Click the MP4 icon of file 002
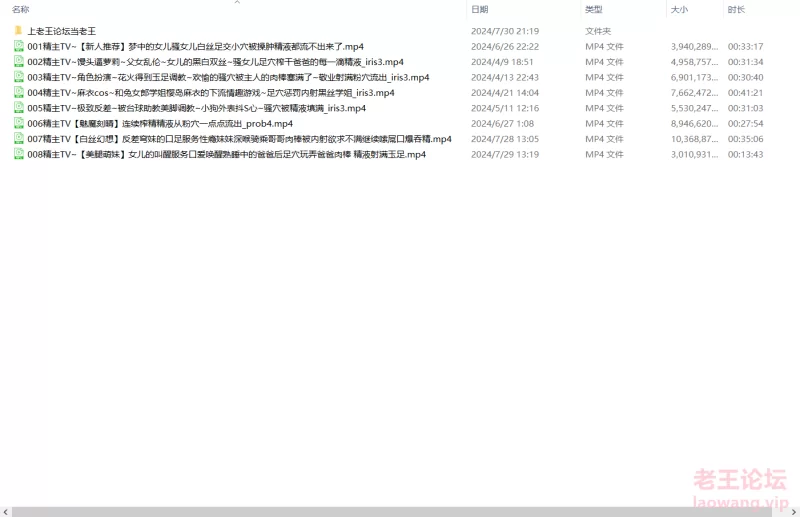800x517 pixels. tap(18, 61)
